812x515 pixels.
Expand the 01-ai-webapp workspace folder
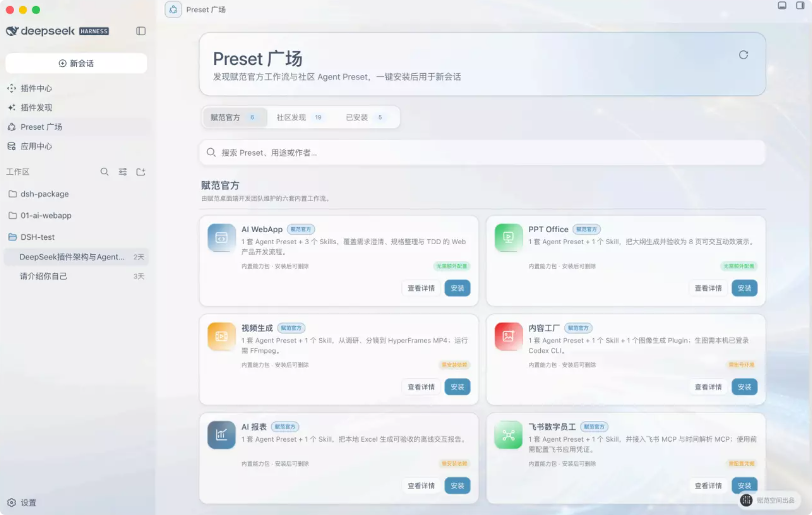pos(76,216)
